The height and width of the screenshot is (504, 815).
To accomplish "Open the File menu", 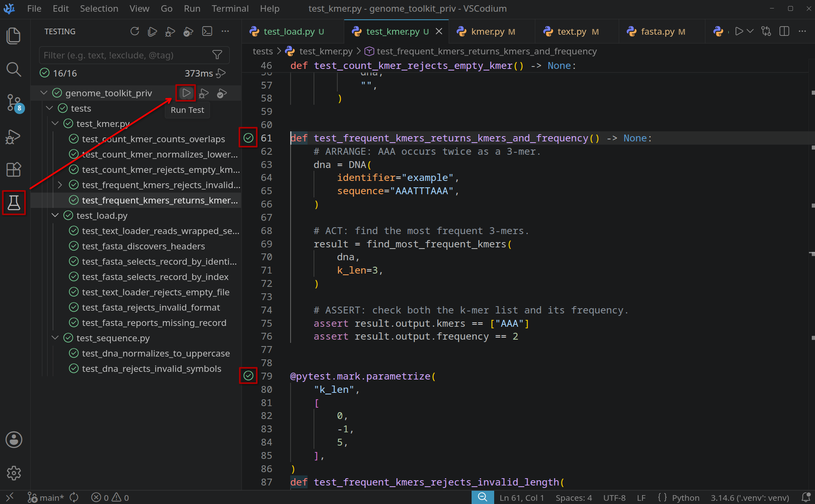I will (34, 8).
